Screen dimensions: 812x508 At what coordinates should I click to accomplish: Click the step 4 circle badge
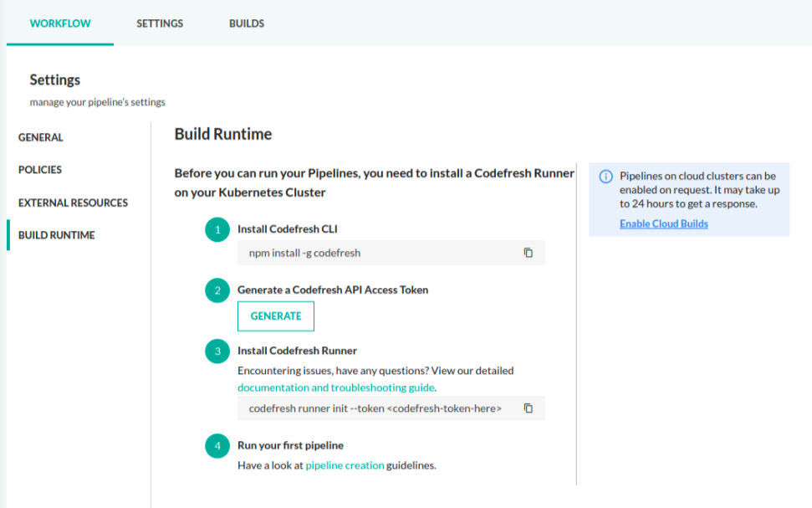(217, 446)
